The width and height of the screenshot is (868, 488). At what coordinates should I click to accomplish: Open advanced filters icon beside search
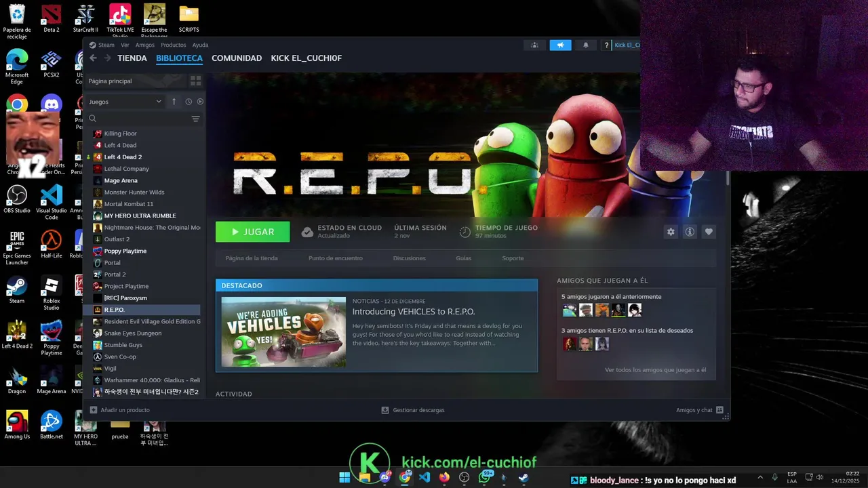click(x=195, y=119)
